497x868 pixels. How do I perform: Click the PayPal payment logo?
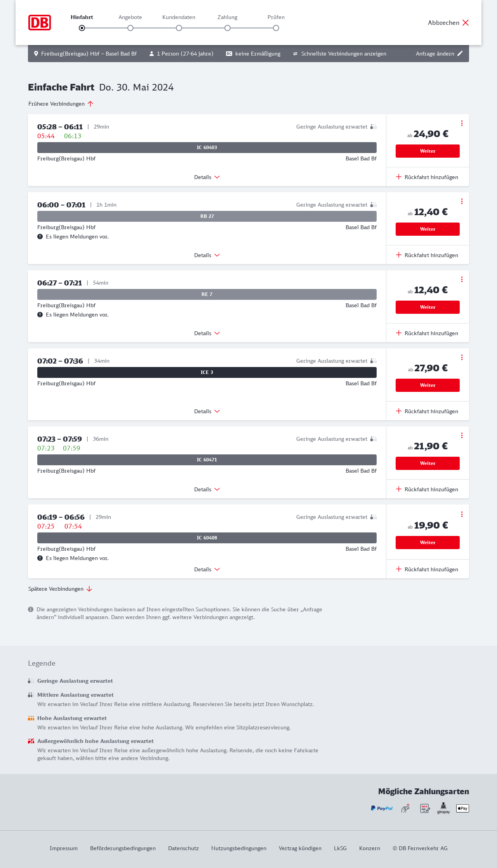pyautogui.click(x=382, y=808)
